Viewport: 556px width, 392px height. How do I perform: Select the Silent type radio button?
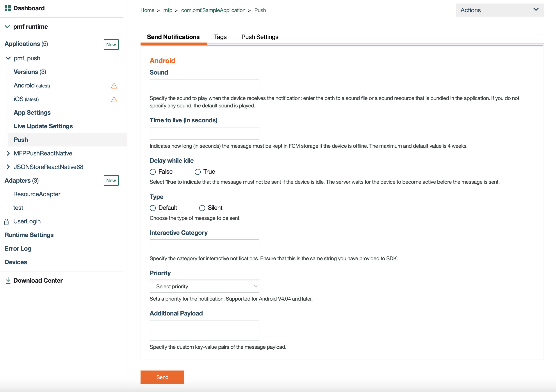[x=202, y=208]
